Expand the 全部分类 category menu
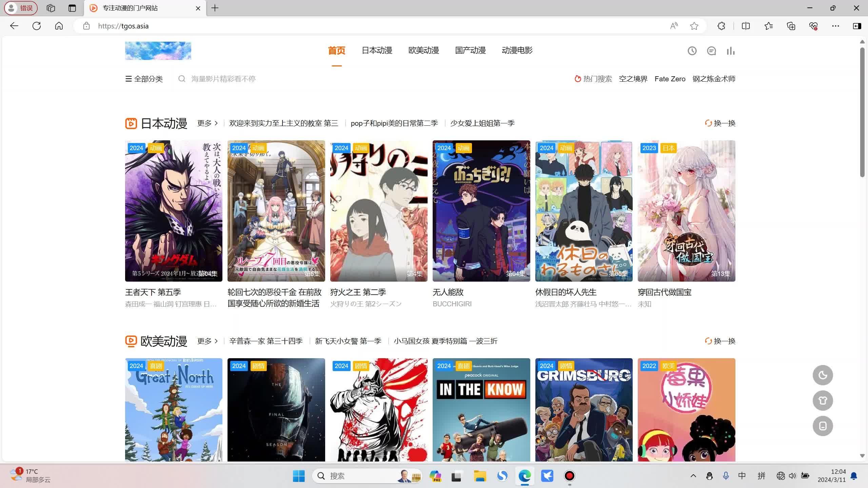The height and width of the screenshot is (488, 868). pyautogui.click(x=144, y=79)
